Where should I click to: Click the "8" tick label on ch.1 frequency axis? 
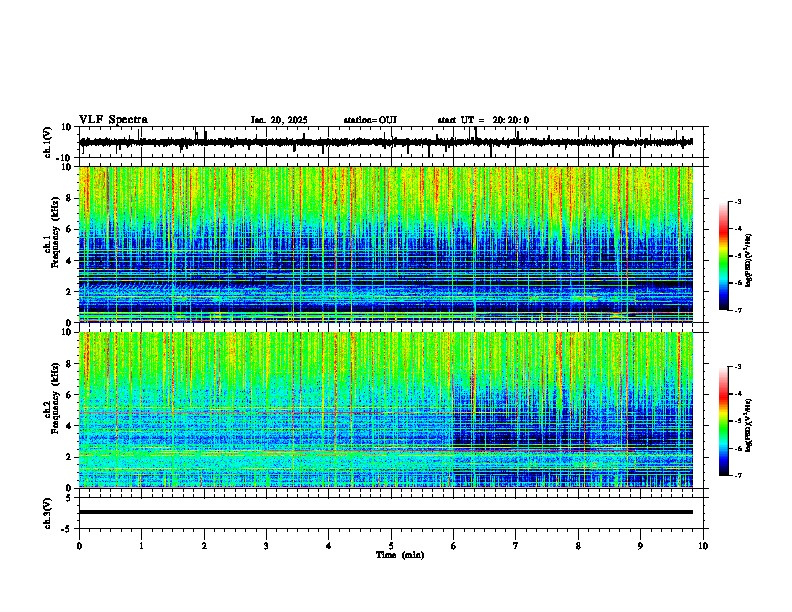click(70, 198)
